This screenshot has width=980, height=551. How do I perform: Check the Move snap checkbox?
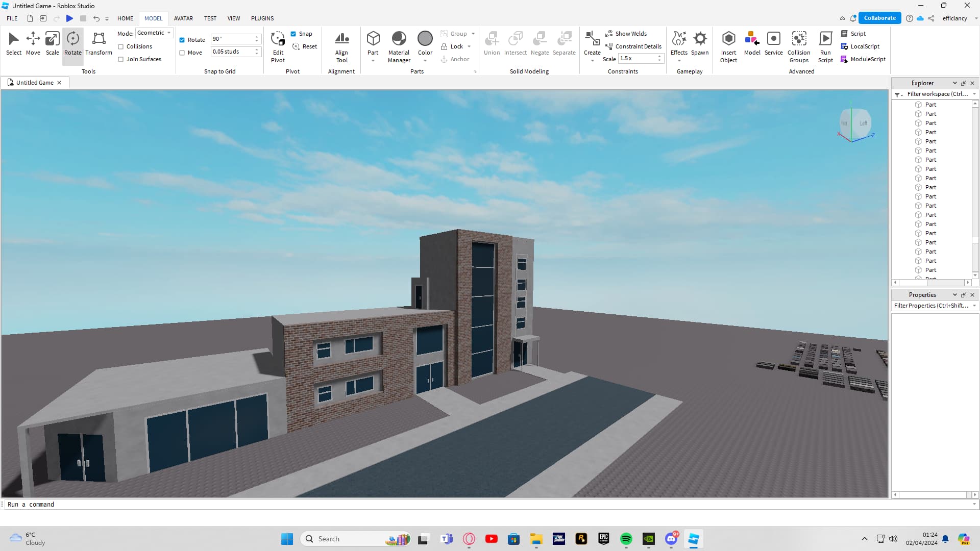(182, 53)
